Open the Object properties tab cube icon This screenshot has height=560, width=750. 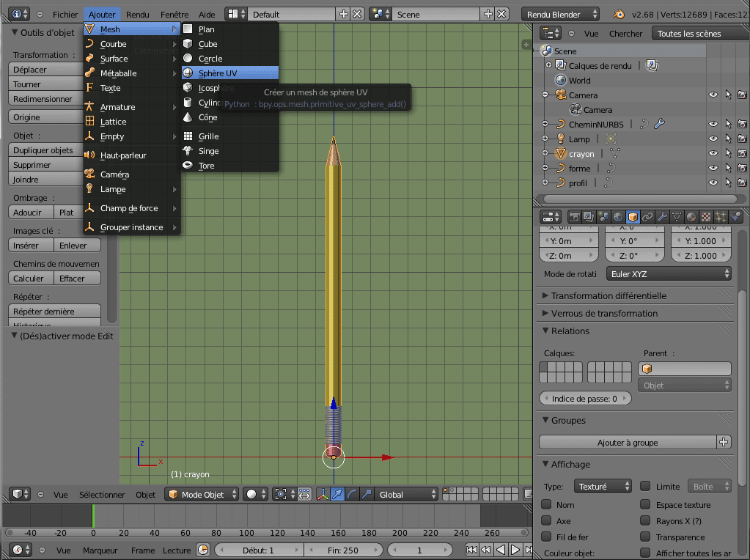(x=633, y=217)
